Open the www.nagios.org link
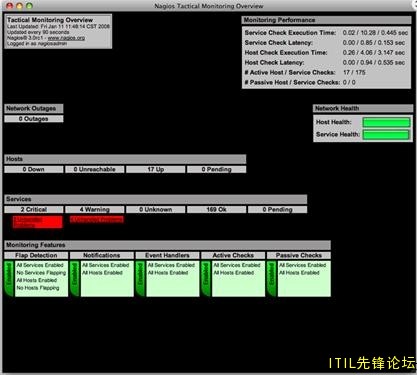 [x=66, y=38]
